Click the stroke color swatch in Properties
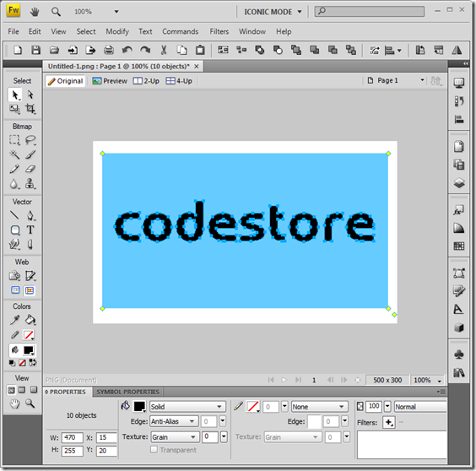Screen dimensions: 476x471 pyautogui.click(x=253, y=407)
